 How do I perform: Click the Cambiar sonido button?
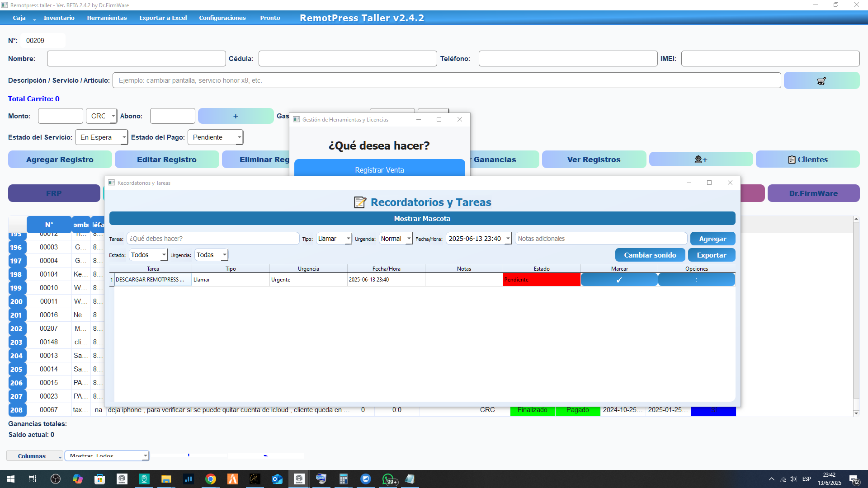coord(650,255)
